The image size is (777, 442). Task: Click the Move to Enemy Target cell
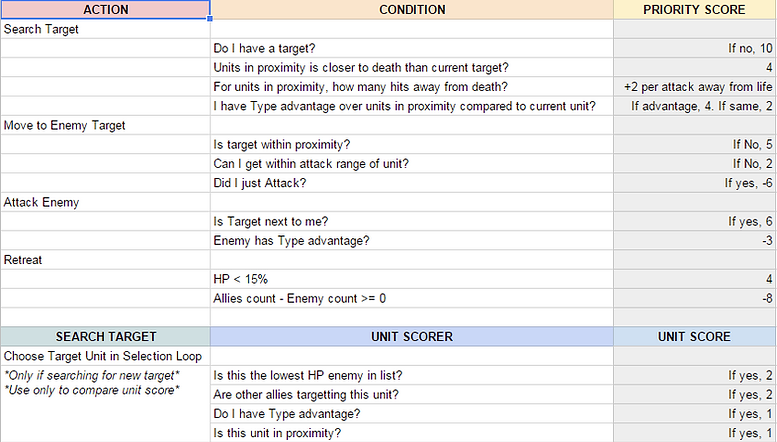[x=106, y=125]
